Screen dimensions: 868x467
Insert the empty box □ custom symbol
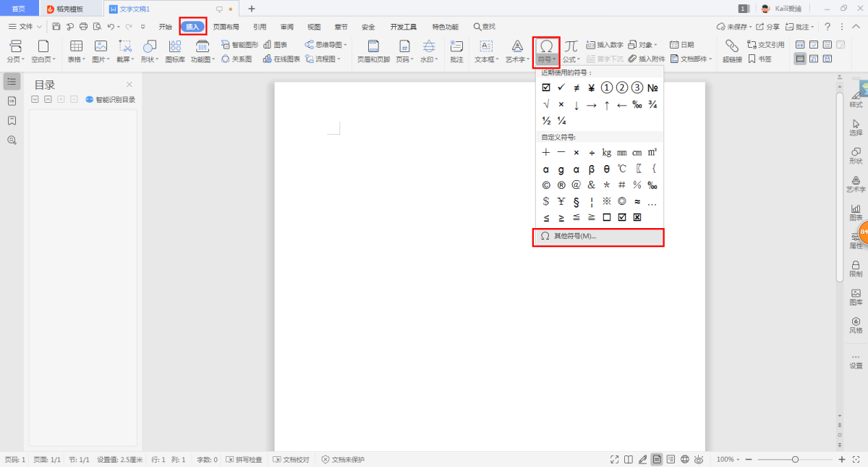click(x=607, y=217)
